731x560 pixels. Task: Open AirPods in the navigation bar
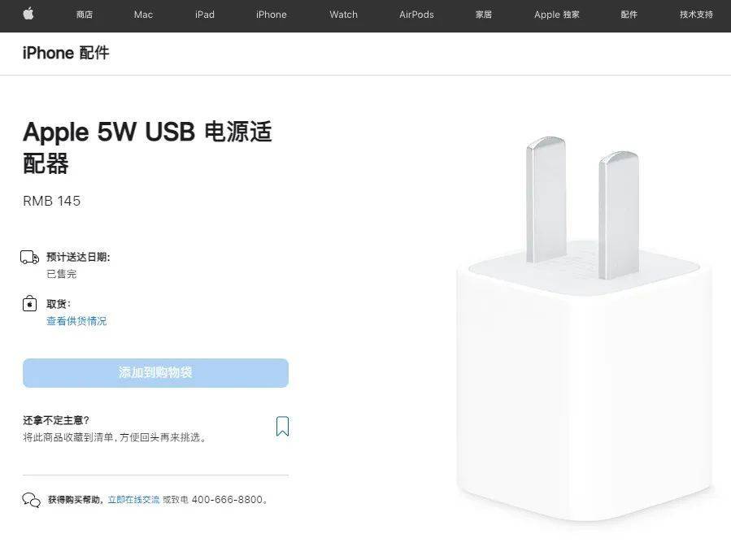point(416,15)
